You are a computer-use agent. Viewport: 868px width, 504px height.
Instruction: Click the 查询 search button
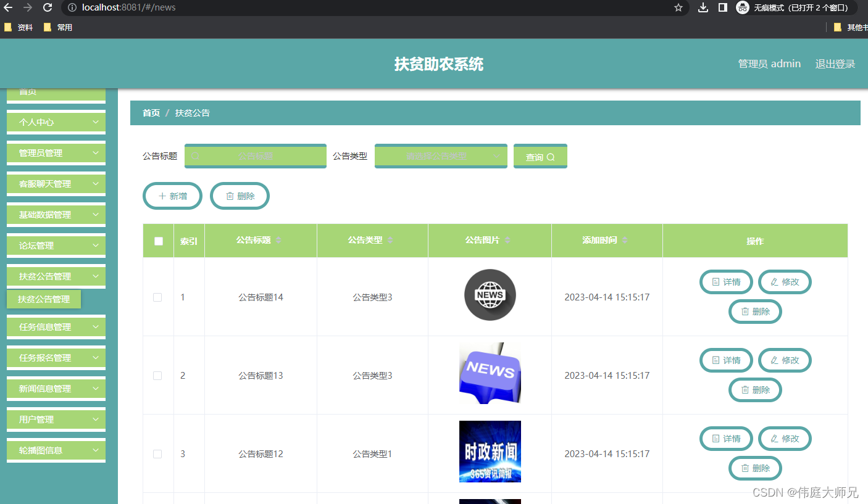pyautogui.click(x=540, y=156)
